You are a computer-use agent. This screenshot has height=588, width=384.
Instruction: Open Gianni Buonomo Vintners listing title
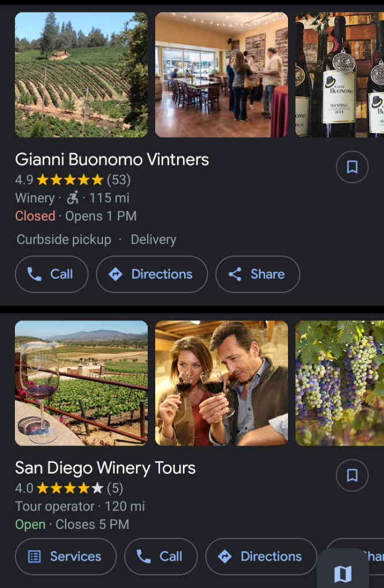[x=112, y=160]
